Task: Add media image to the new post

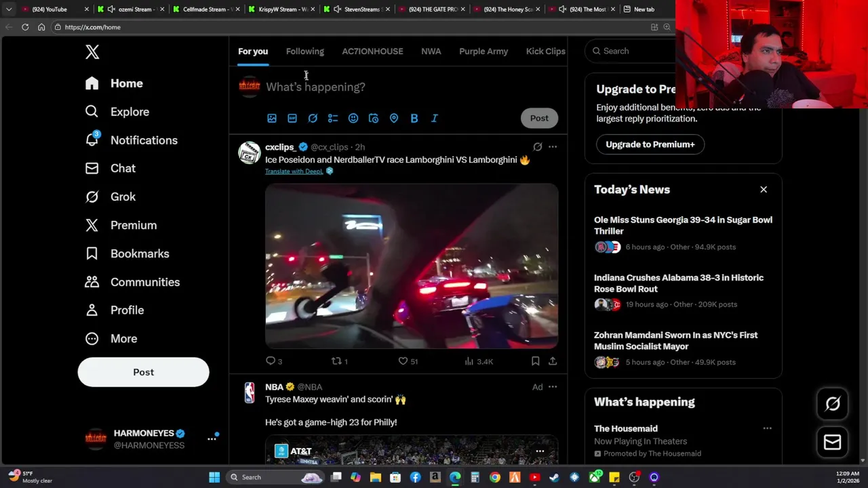Action: [x=272, y=118]
